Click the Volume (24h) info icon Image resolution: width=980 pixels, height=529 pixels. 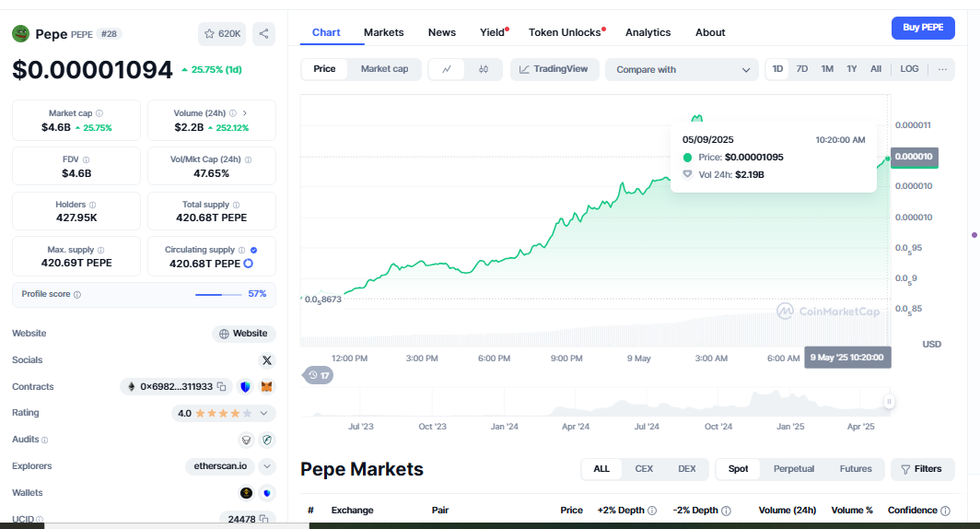(x=232, y=113)
